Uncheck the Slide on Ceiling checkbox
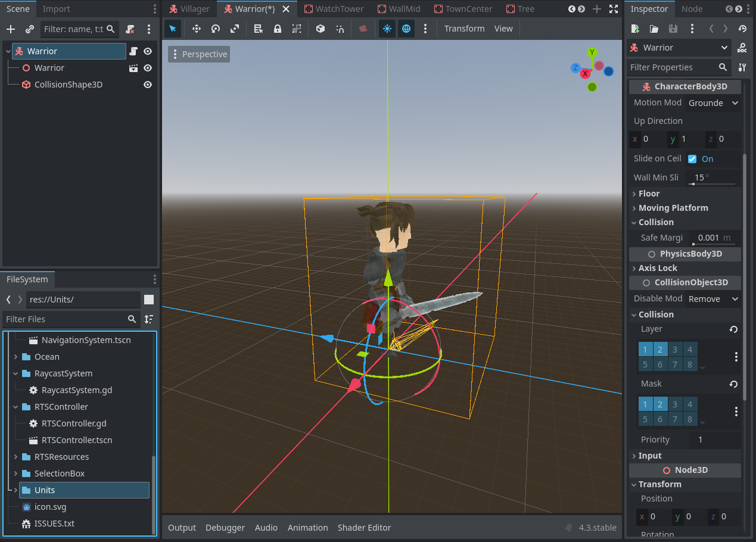This screenshot has width=756, height=542. [692, 159]
